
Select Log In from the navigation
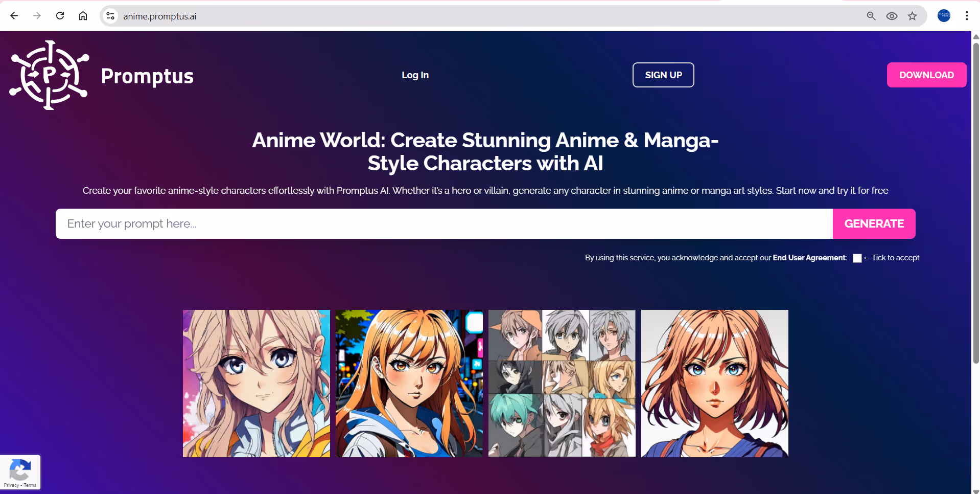click(415, 75)
